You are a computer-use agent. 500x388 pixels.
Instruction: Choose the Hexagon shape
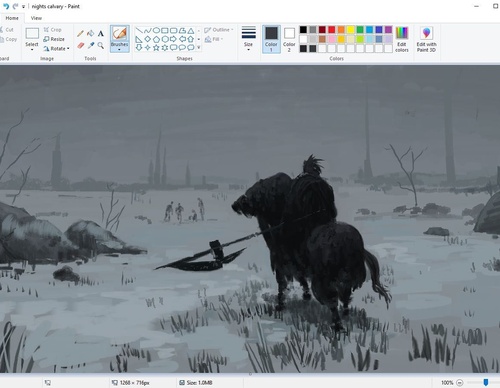(x=165, y=39)
